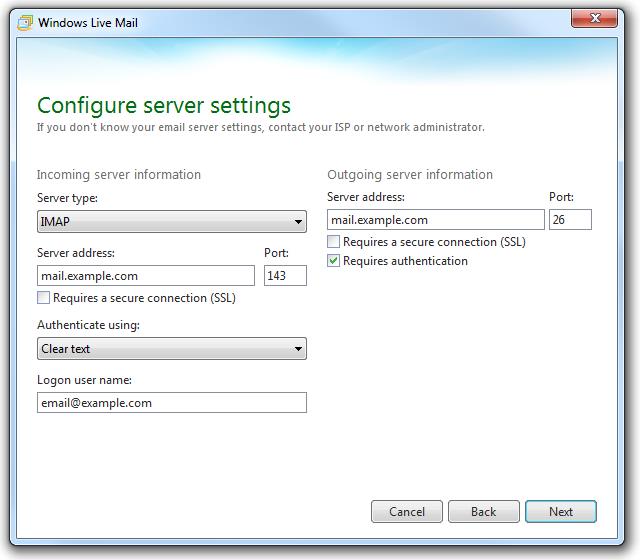Proceed by clicking the Next button
Screen dimensions: 640x560
click(561, 512)
